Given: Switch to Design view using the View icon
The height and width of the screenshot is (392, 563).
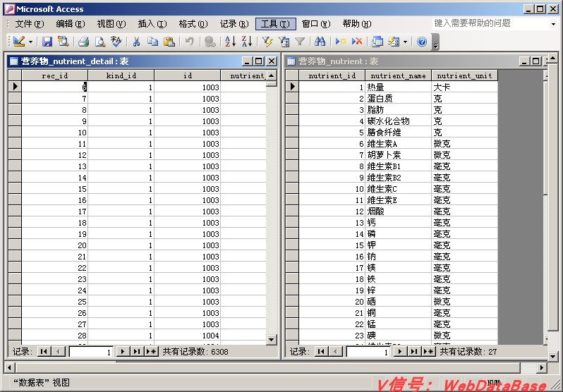Looking at the screenshot, I should (18, 42).
